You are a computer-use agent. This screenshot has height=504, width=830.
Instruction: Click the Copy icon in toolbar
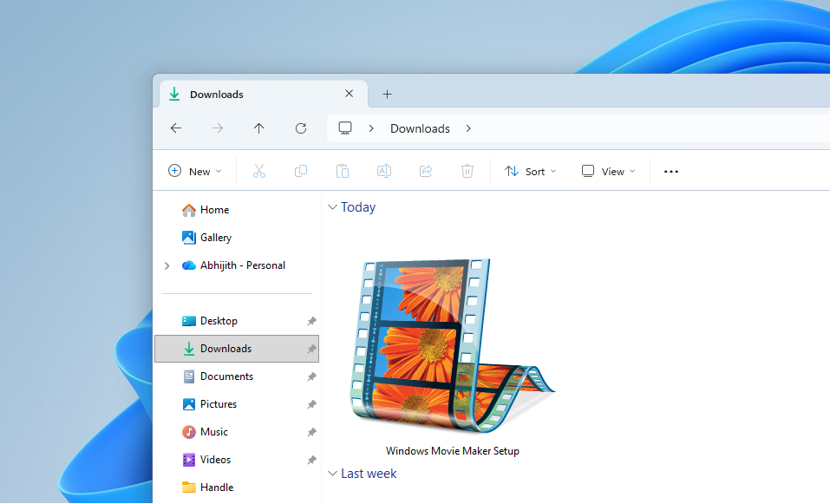(301, 171)
